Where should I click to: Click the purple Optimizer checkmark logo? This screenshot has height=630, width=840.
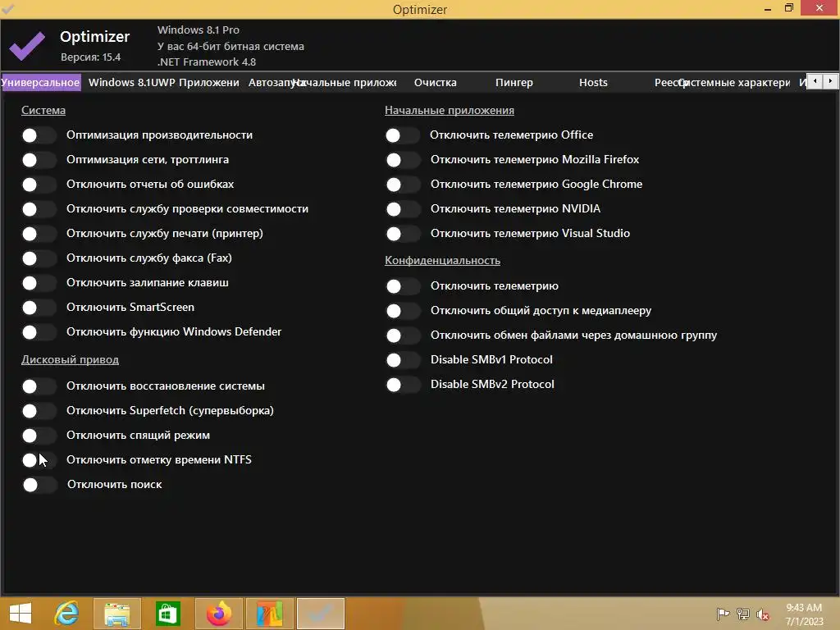point(27,46)
